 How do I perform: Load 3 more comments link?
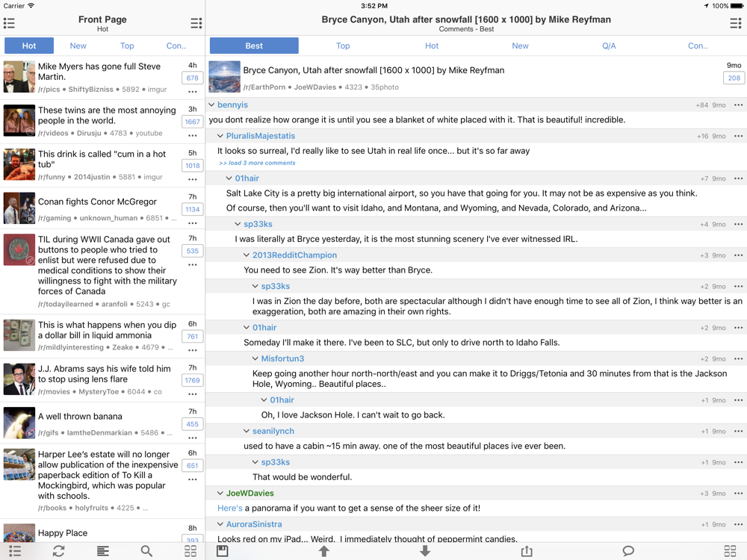[257, 163]
